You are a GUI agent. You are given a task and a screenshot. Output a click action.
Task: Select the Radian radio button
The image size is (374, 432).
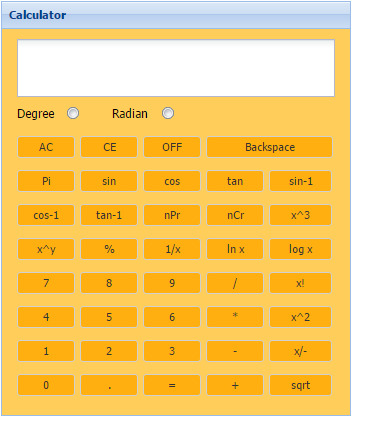tap(168, 113)
